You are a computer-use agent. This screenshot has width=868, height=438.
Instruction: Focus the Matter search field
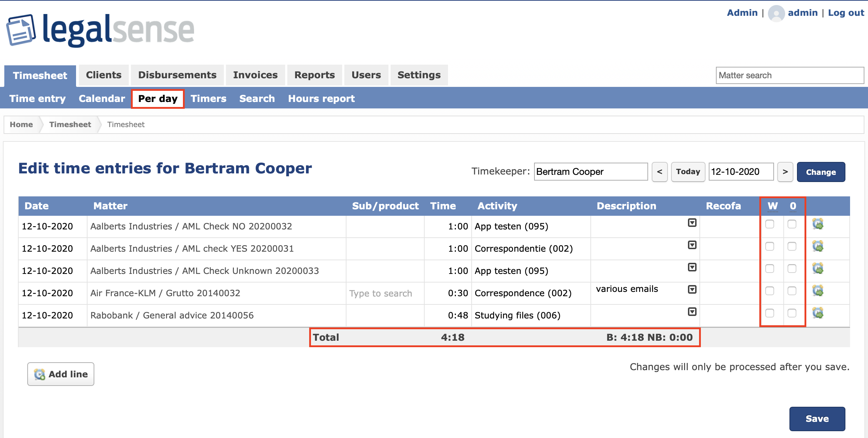tap(790, 75)
